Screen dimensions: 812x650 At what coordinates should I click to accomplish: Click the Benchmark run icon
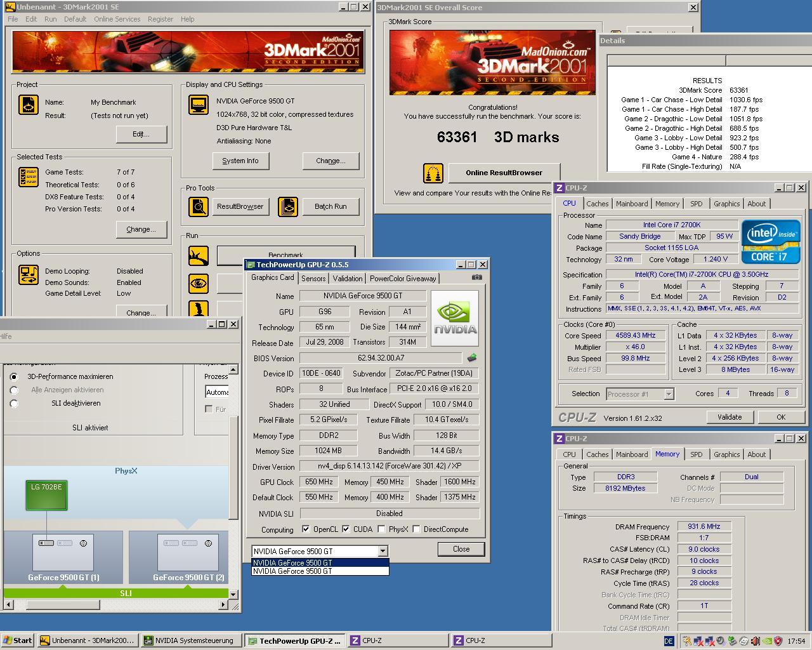coord(199,256)
